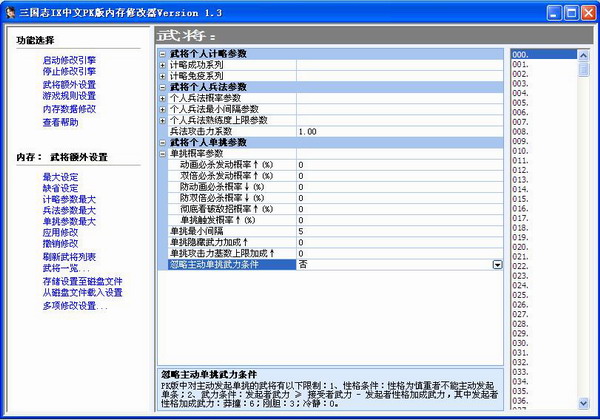Select general 030. in list

[x=544, y=343]
